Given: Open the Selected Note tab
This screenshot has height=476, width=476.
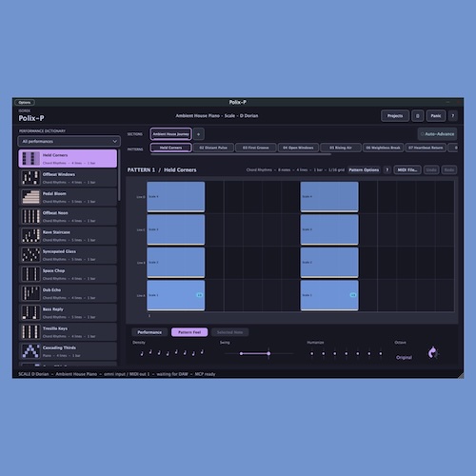Looking at the screenshot, I should (229, 332).
